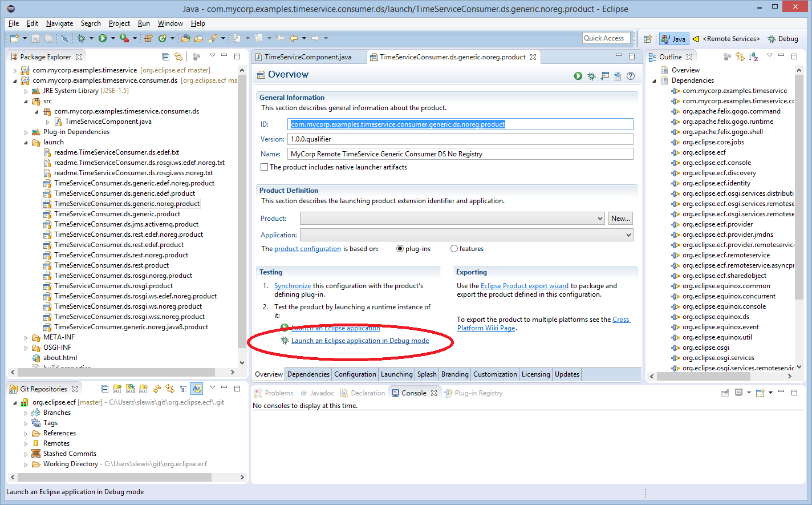Toggle hierarchical branch layout in Git Repositories
The image size is (812, 505).
point(183,389)
